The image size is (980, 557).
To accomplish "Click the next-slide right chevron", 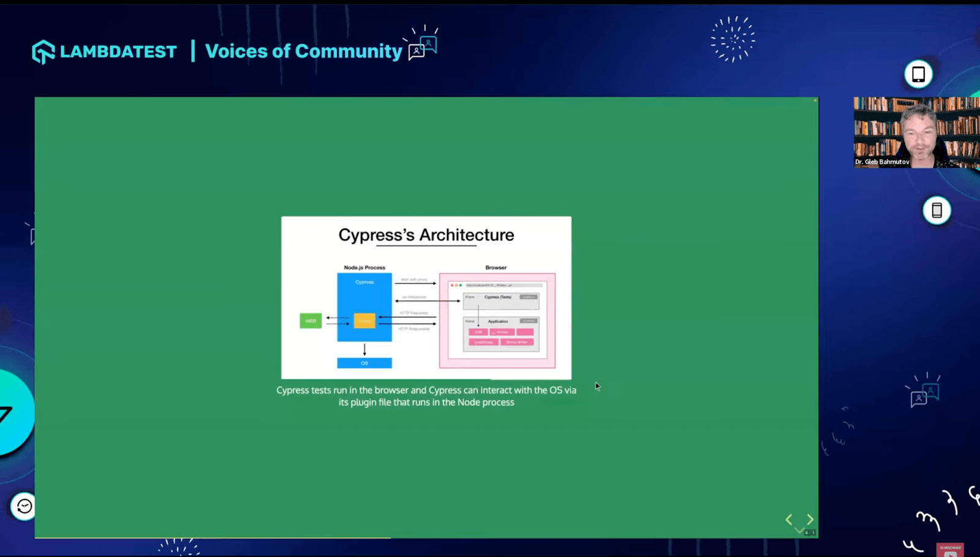I will [809, 519].
